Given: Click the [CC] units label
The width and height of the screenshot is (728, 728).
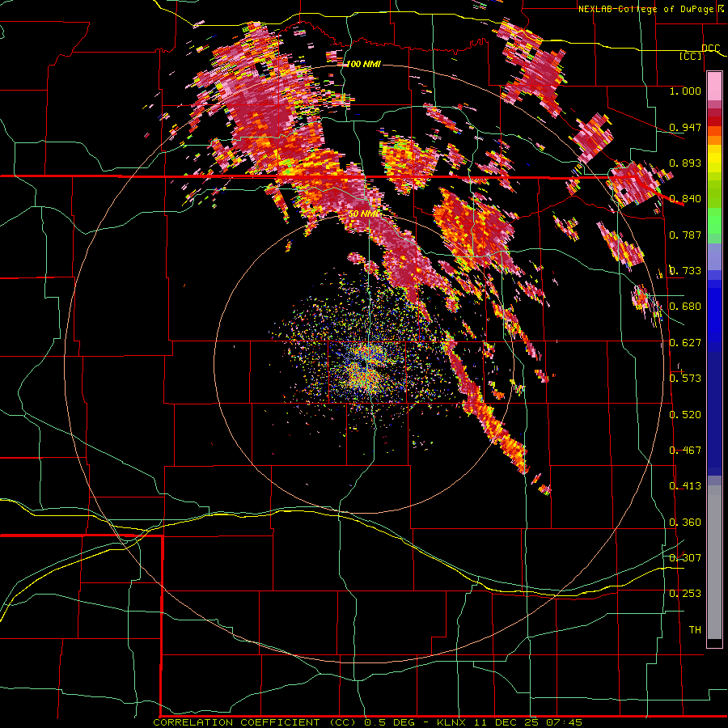Looking at the screenshot, I should click(691, 56).
